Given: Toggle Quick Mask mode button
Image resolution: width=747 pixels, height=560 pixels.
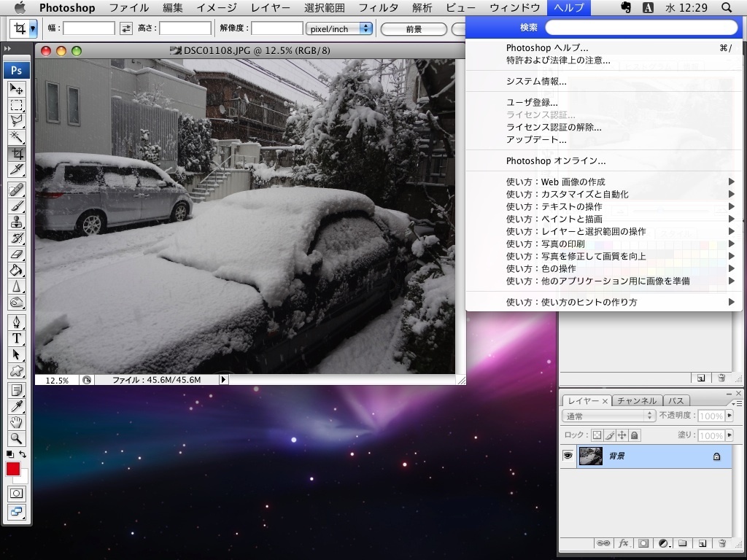Looking at the screenshot, I should pos(16,493).
